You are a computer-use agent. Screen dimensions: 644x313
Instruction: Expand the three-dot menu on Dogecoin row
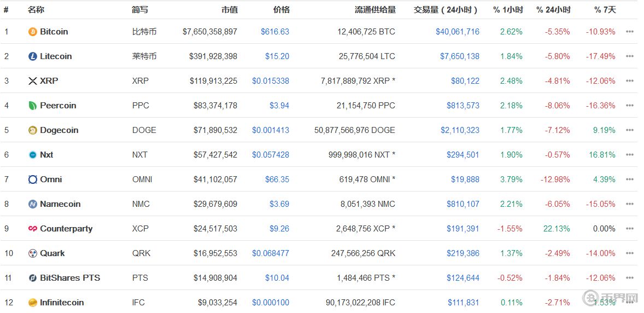629,130
